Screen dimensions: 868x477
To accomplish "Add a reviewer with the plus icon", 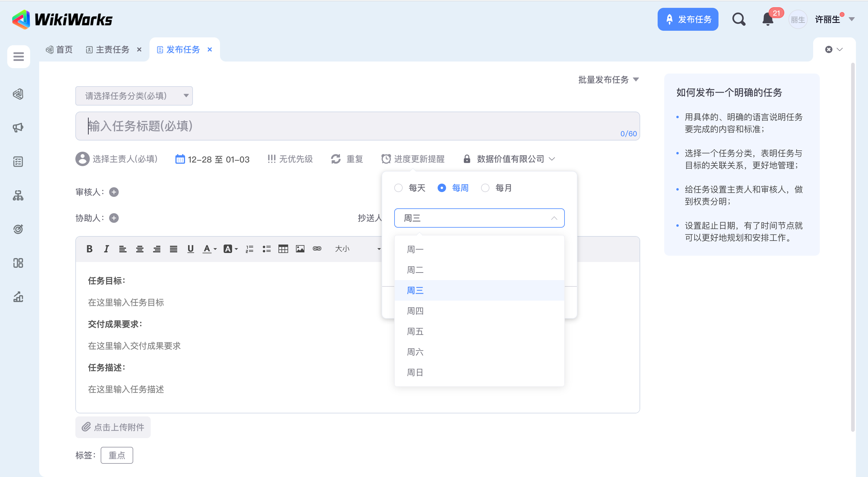I will click(x=114, y=192).
